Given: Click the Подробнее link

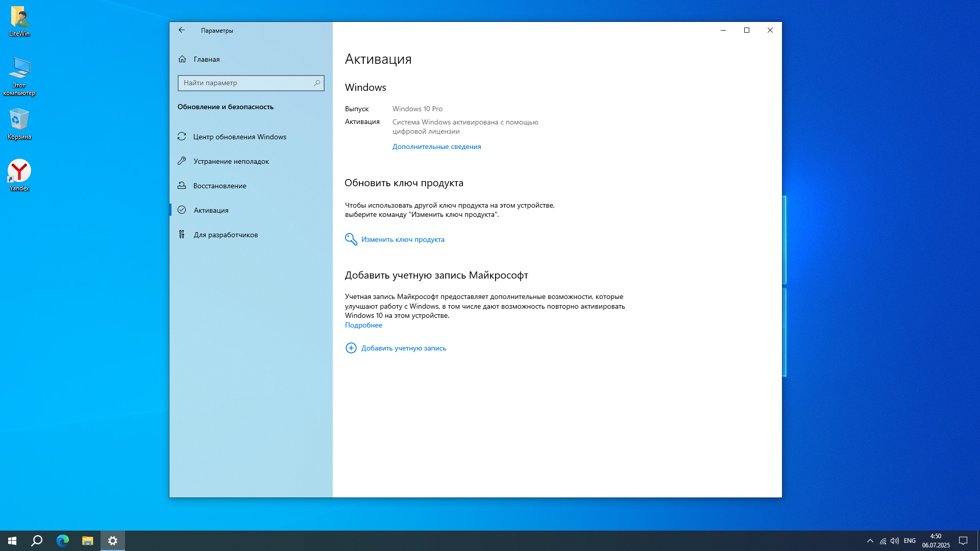Looking at the screenshot, I should tap(363, 325).
